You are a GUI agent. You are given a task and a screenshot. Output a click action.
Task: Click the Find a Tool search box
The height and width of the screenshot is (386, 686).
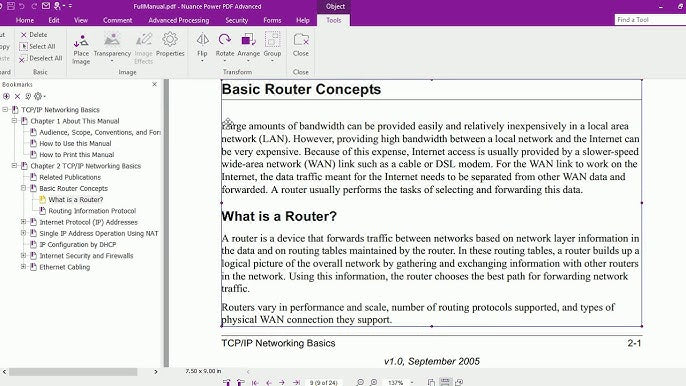[x=650, y=20]
